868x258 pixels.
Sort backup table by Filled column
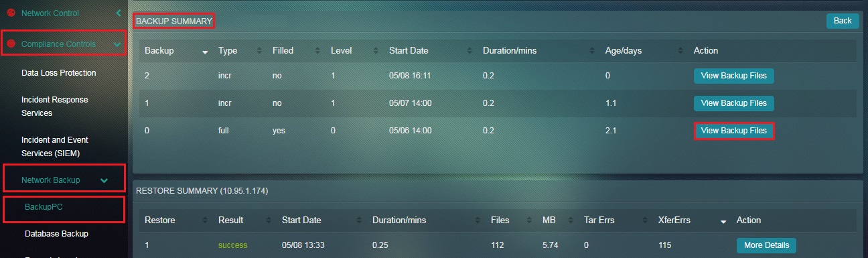coord(295,51)
